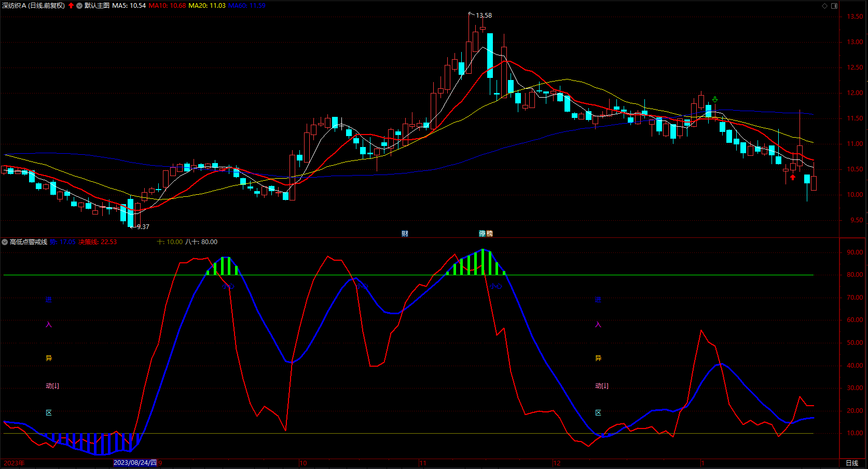Expand the 高低点警戒线 indicator dropdown
The image size is (868, 469).
click(5, 242)
